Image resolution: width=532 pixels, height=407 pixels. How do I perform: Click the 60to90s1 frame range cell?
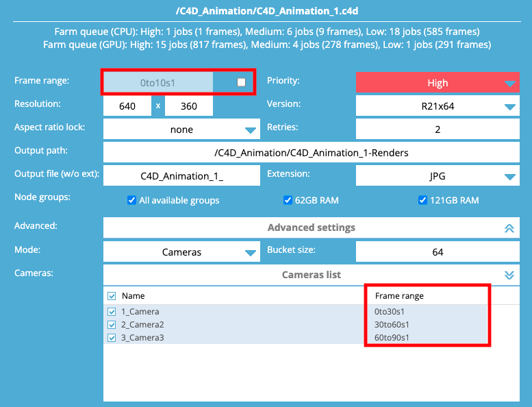(392, 337)
